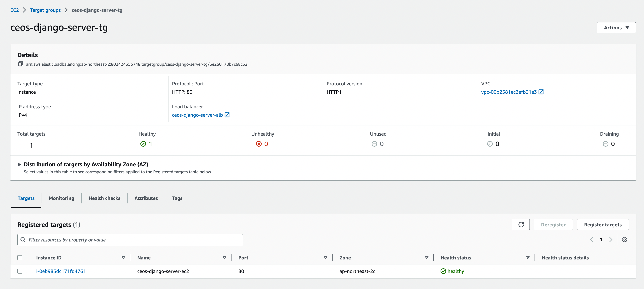Click the healthy green check icon in summary
The image size is (644, 289).
tap(143, 144)
